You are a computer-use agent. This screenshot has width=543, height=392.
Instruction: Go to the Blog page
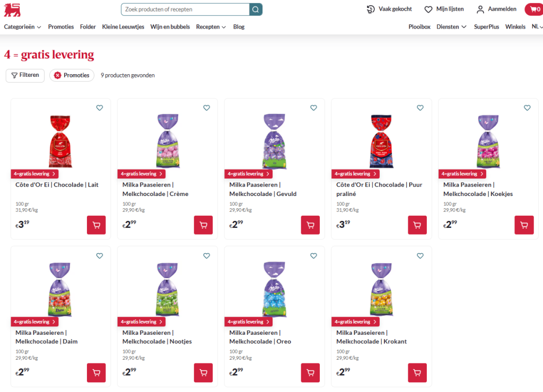click(239, 26)
